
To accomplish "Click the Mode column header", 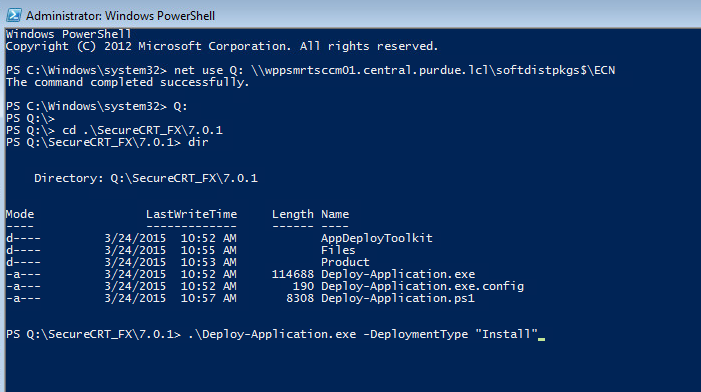I will click(x=20, y=214).
